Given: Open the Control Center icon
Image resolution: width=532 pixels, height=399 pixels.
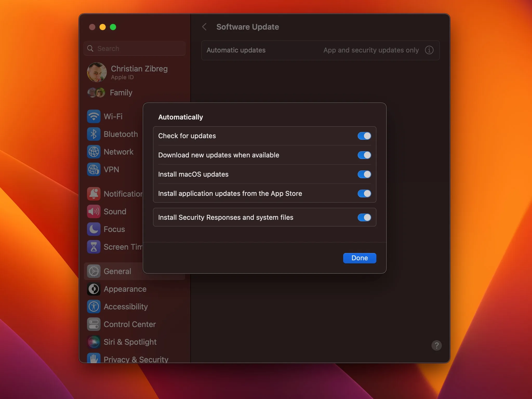Looking at the screenshot, I should pyautogui.click(x=94, y=324).
